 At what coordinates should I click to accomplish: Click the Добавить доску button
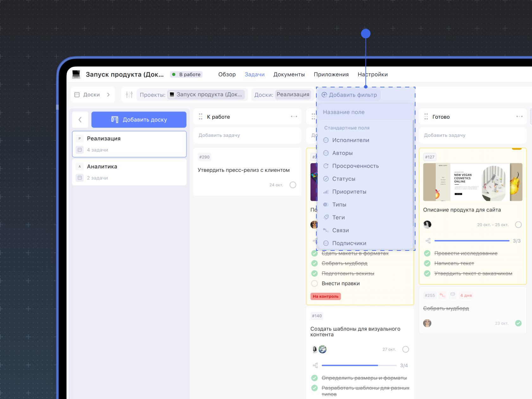(x=139, y=120)
